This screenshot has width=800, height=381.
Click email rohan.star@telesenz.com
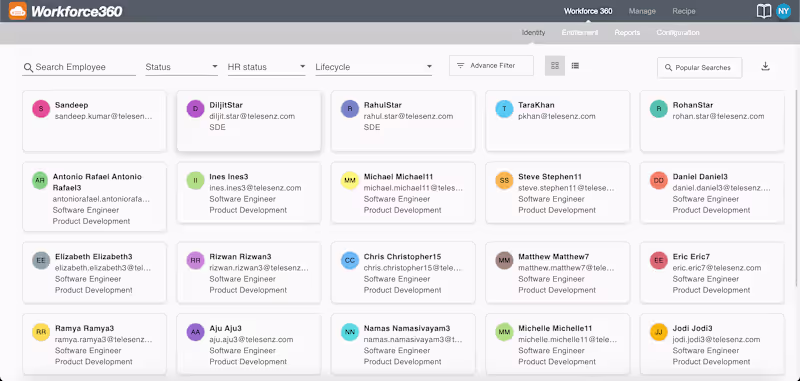pos(718,116)
